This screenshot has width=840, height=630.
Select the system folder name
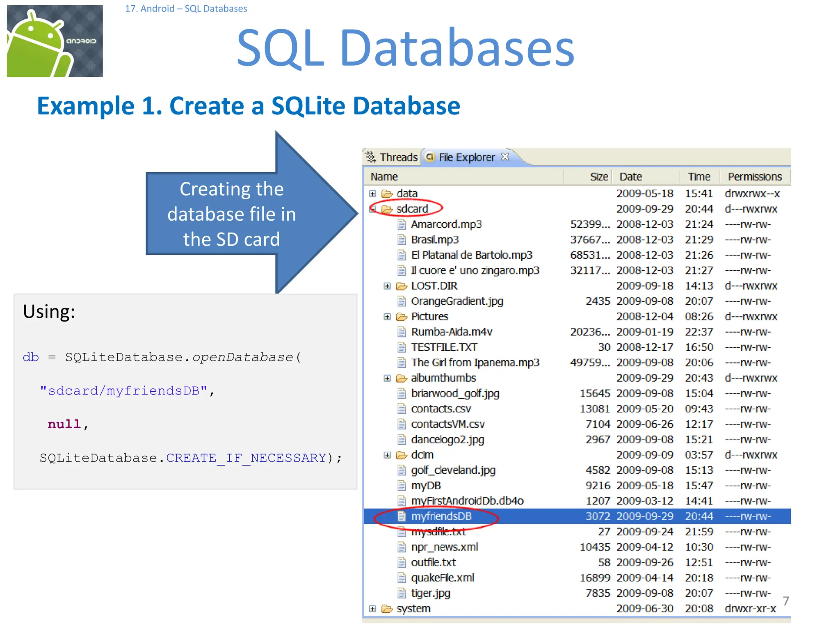point(413,609)
